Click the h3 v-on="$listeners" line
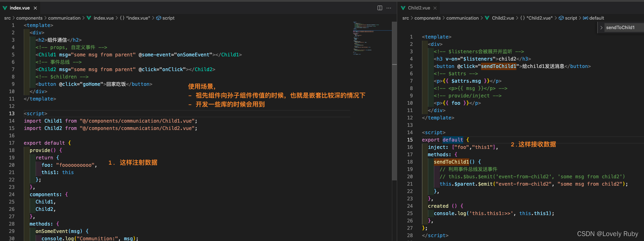 pos(482,59)
